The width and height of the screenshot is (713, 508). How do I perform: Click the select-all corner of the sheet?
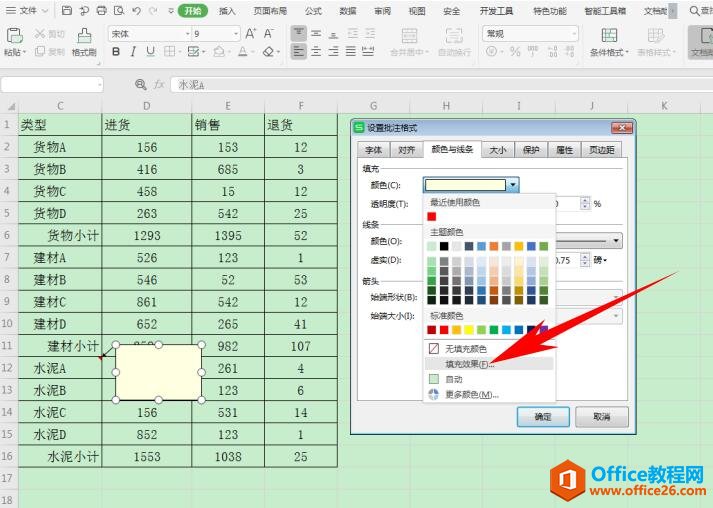(10, 106)
